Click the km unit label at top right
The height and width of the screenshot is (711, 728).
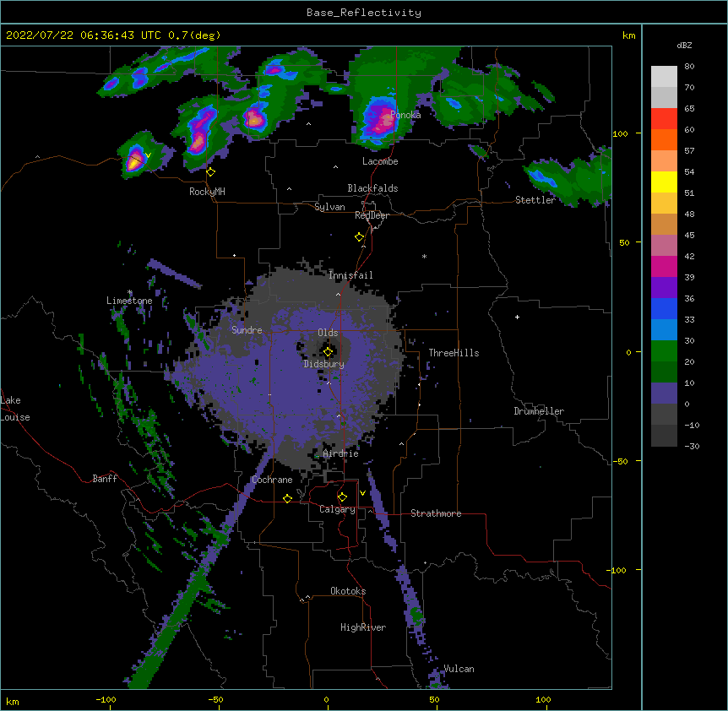click(628, 35)
